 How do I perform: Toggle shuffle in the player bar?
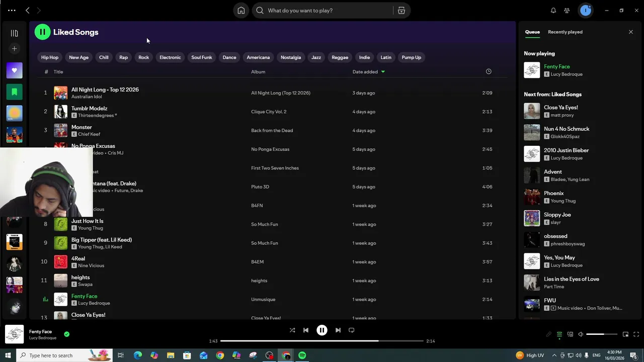(x=292, y=330)
